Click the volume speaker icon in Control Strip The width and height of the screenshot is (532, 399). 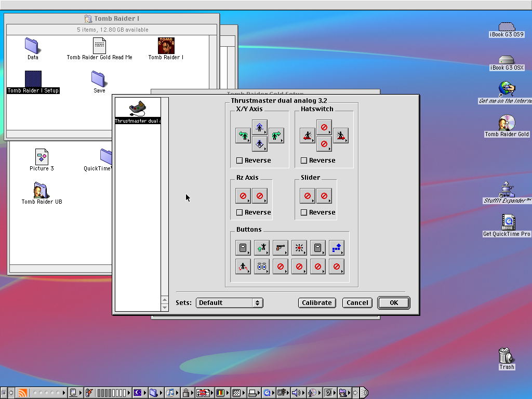(297, 393)
